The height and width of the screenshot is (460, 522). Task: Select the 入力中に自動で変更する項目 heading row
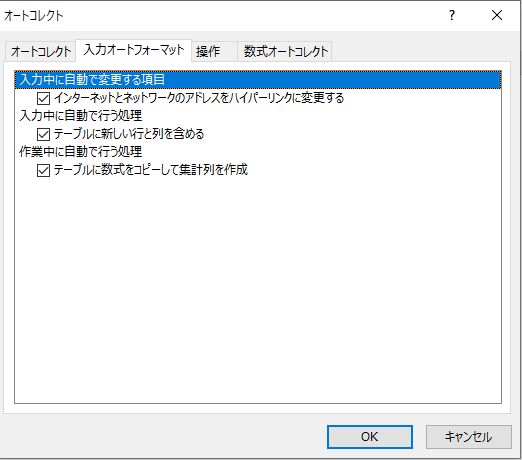258,80
